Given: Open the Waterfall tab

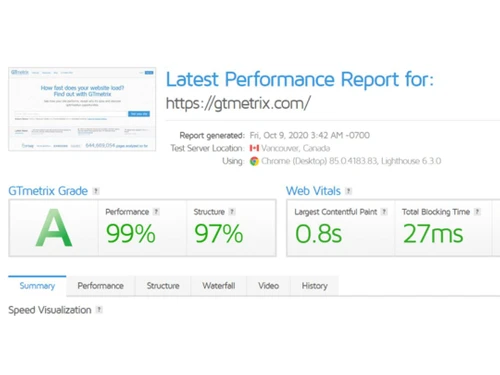Looking at the screenshot, I should click(x=219, y=286).
